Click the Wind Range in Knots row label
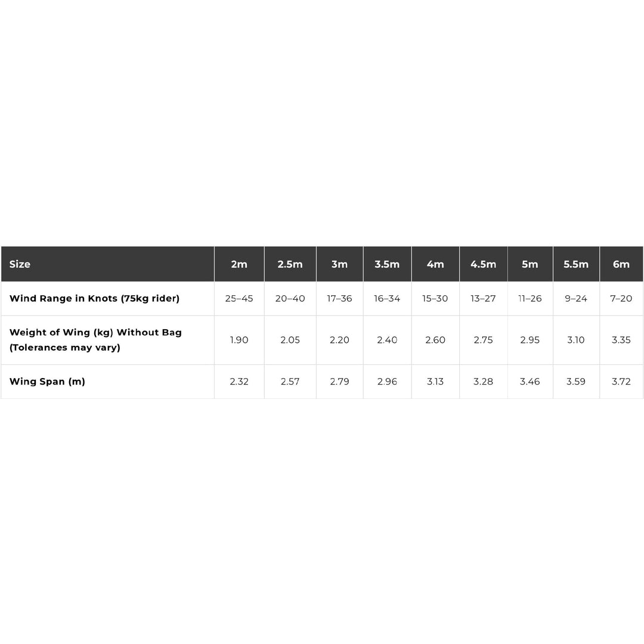The height and width of the screenshot is (644, 644). pos(94,299)
